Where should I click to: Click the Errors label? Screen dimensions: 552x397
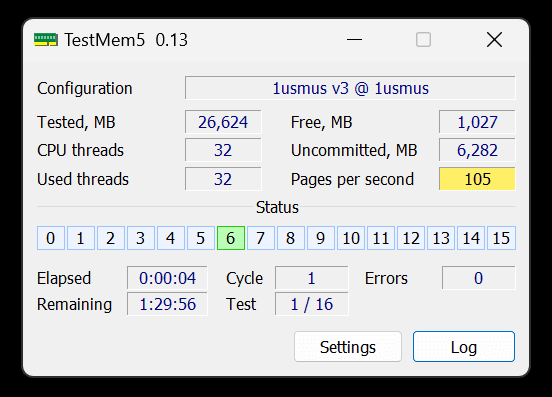tap(386, 278)
